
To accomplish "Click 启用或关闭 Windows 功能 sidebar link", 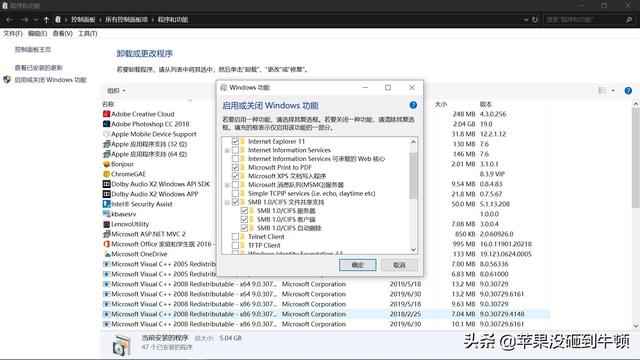I will tap(51, 80).
